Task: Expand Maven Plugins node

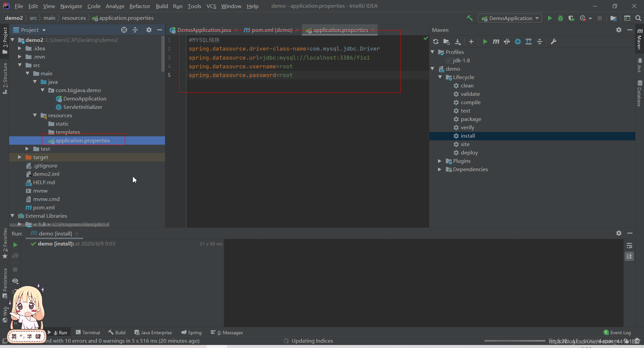Action: point(440,161)
